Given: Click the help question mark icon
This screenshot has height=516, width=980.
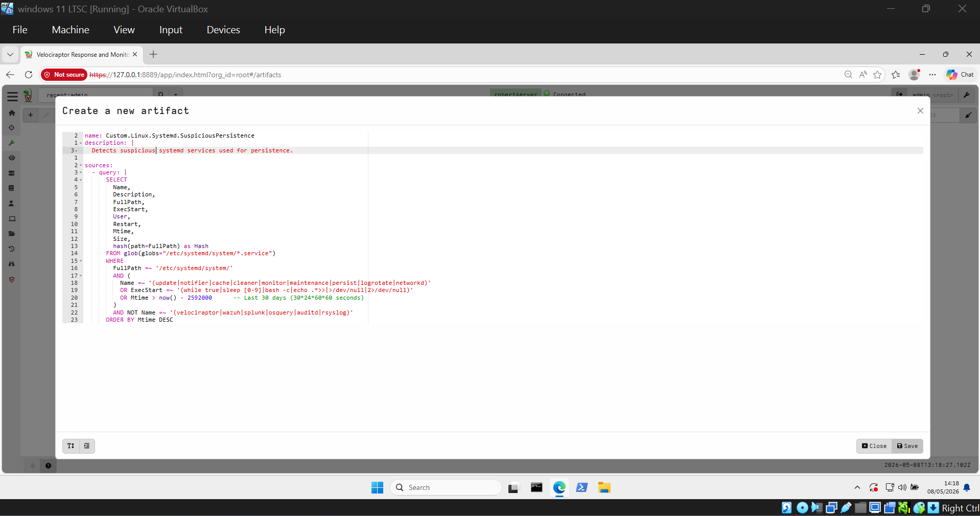Looking at the screenshot, I should [48, 465].
